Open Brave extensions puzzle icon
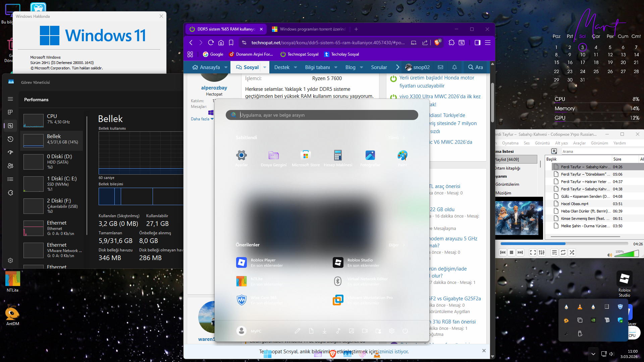The image size is (644, 362). 451,43
